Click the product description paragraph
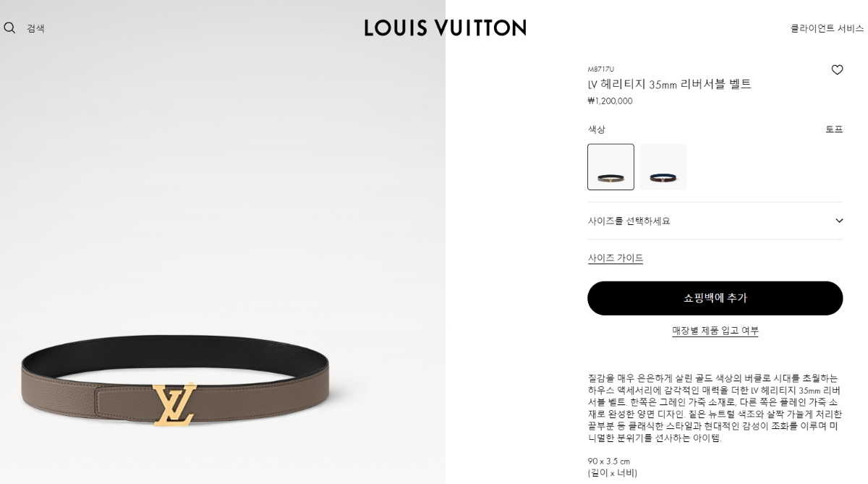868x484 pixels. (x=715, y=408)
